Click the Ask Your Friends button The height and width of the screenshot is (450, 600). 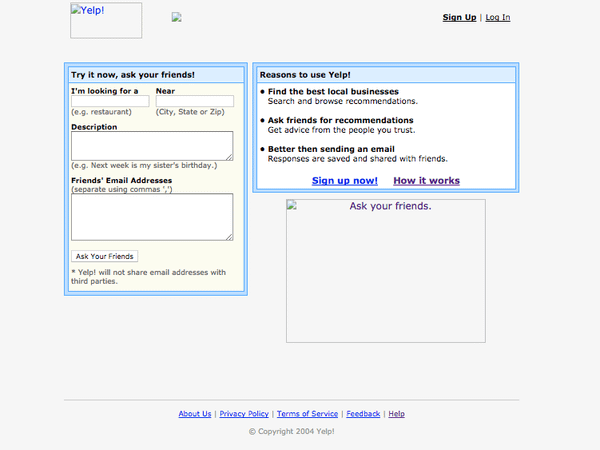[x=104, y=256]
